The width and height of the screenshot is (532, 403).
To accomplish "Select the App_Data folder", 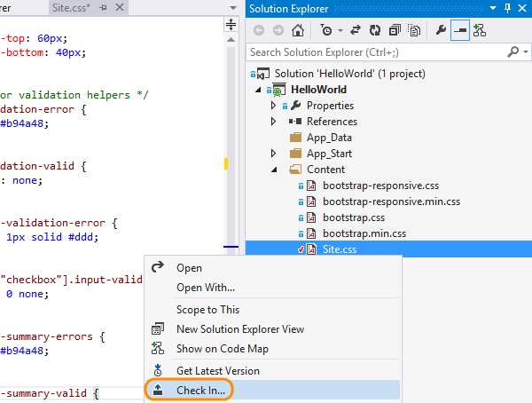I will click(x=329, y=138).
